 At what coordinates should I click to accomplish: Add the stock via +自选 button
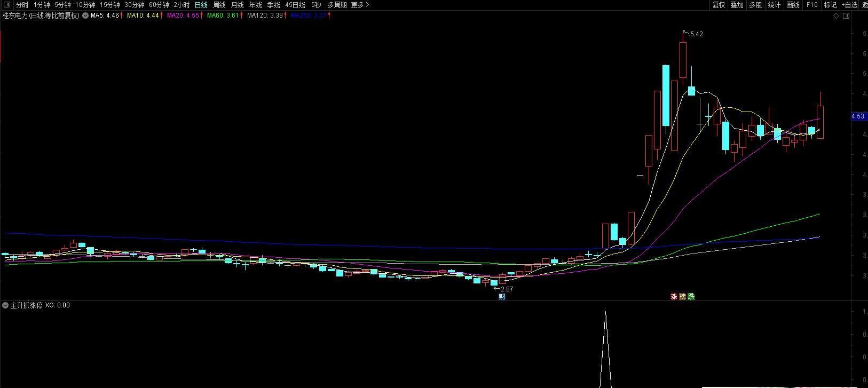pos(849,5)
